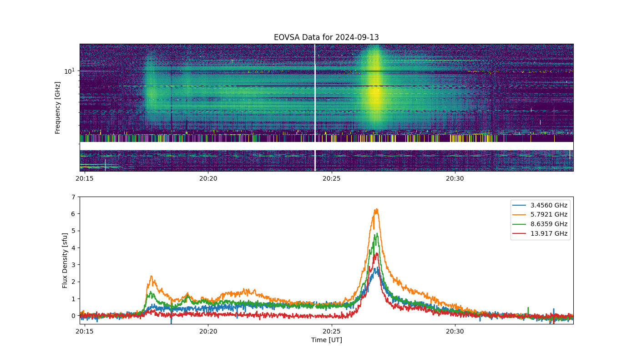
Task: Click the y-axis tick label 6
Action: 73,214
